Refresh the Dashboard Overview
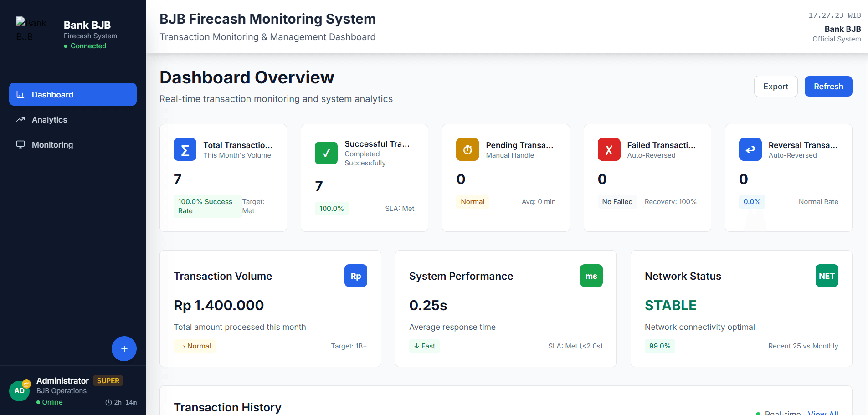 tap(828, 86)
